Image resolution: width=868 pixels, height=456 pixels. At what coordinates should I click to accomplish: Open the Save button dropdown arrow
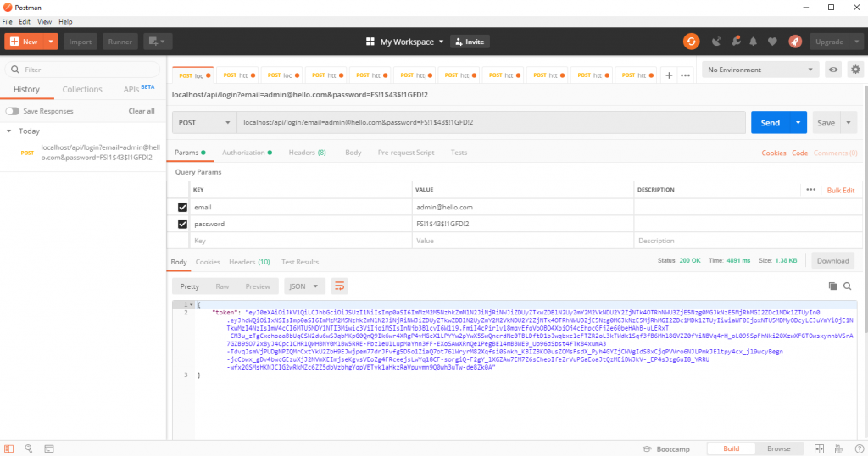point(848,123)
